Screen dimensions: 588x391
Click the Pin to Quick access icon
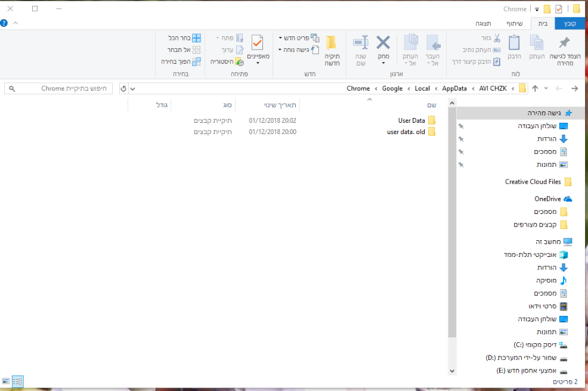pyautogui.click(x=564, y=43)
